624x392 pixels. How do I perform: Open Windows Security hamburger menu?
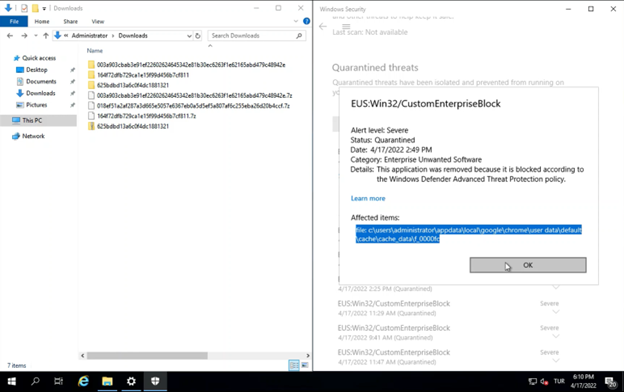click(346, 26)
